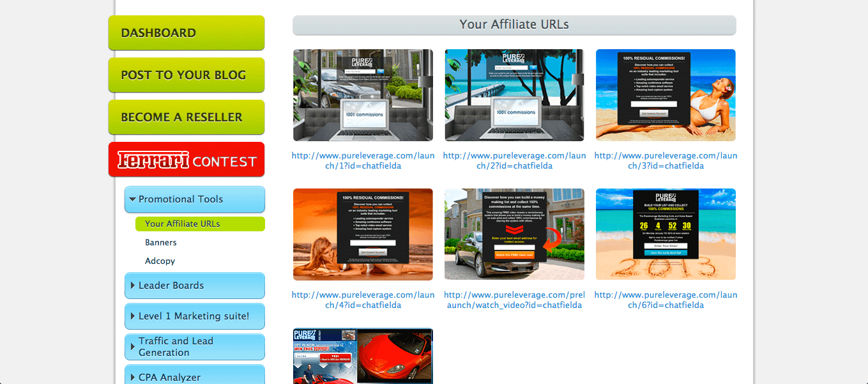868x384 pixels.
Task: Click the red Ferrari contest thumbnail
Action: click(x=363, y=356)
